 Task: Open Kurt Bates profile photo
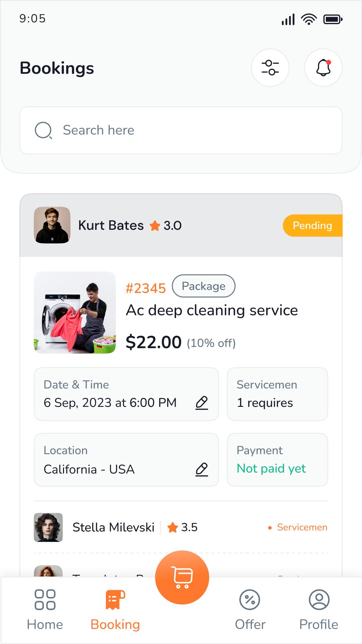click(x=52, y=225)
